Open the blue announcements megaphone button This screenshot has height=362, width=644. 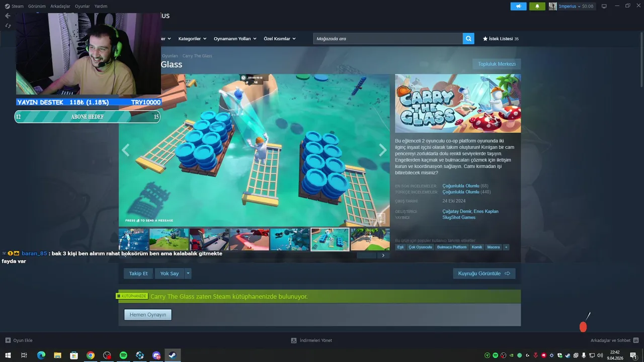click(x=518, y=7)
